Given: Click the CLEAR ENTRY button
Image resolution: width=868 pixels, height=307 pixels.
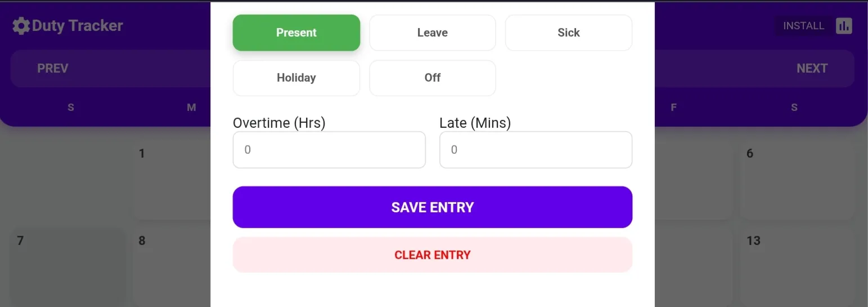Looking at the screenshot, I should pos(433,255).
